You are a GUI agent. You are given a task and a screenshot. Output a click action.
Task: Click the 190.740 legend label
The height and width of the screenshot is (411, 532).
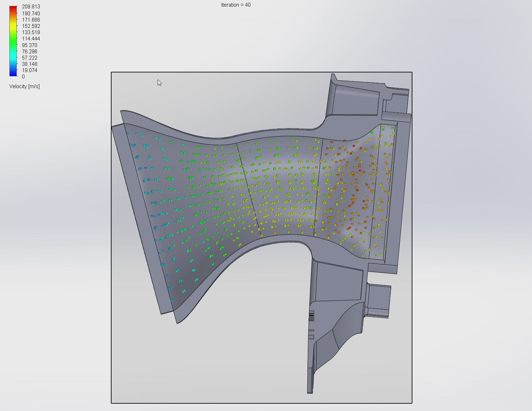tap(31, 14)
